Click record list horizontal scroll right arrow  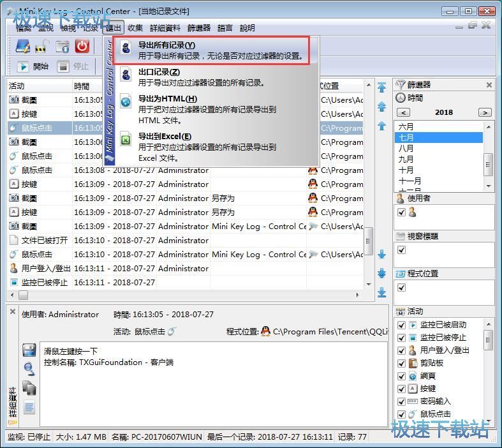(358, 295)
